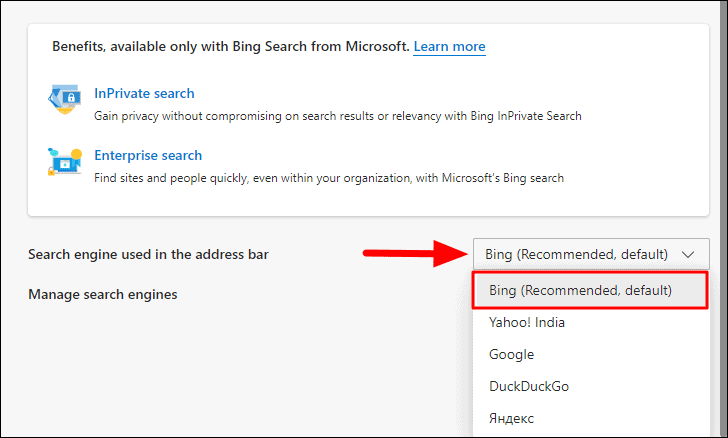This screenshot has width=728, height=438.
Task: Click the InPrivate search heading
Action: (x=144, y=94)
